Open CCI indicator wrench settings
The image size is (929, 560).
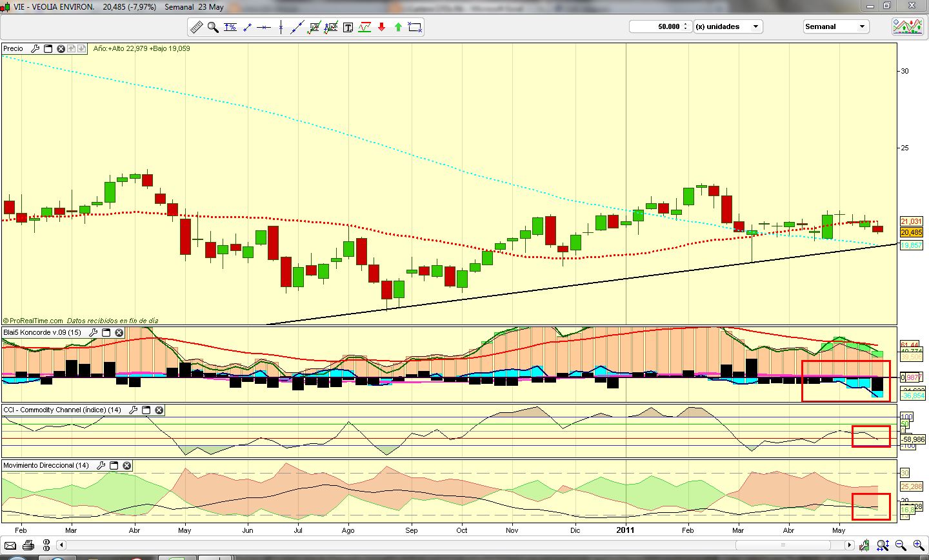click(x=133, y=410)
